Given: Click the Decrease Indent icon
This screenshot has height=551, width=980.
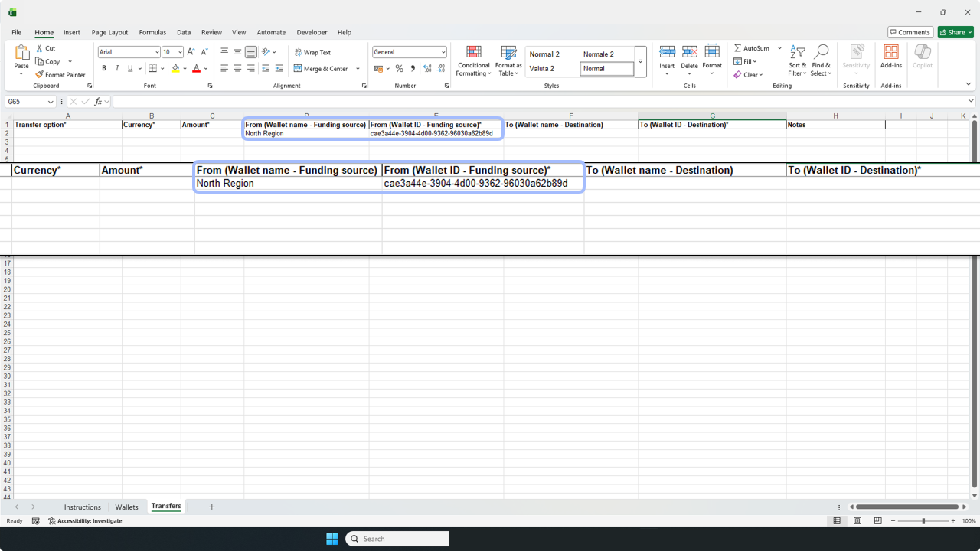Looking at the screenshot, I should [x=266, y=68].
